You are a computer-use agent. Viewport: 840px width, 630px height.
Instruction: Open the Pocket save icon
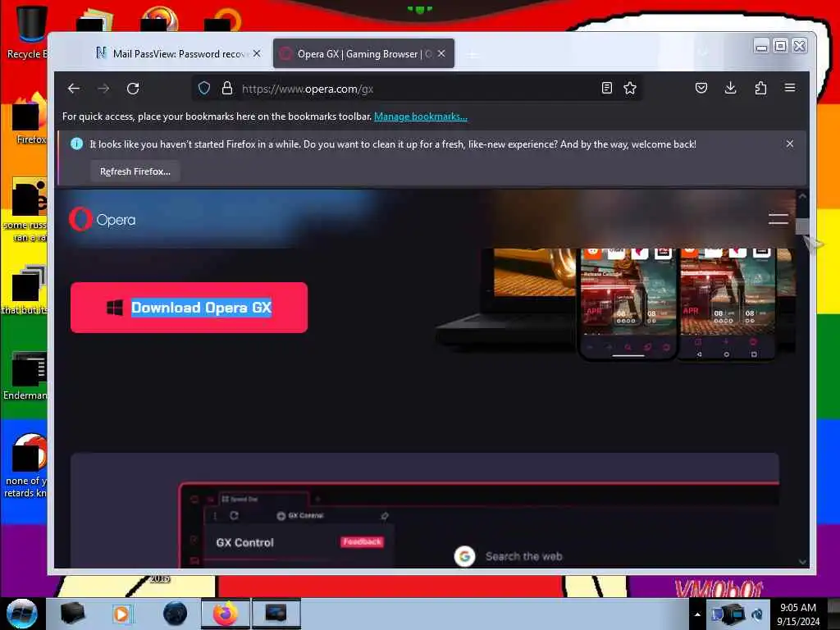coord(701,88)
